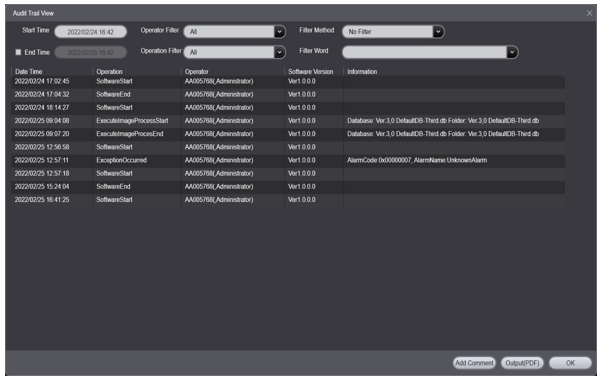Click the Add Comment button
The width and height of the screenshot is (603, 381).
(x=474, y=363)
